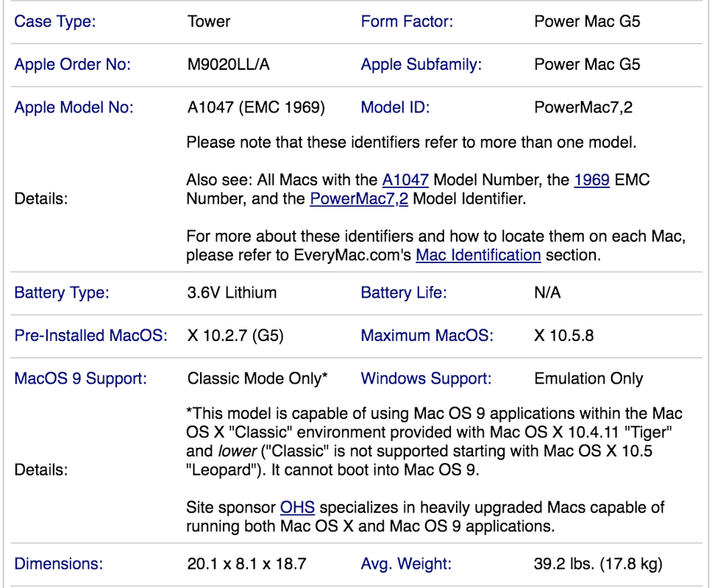Click the value 'X 10.2.7 (G5)'
Screen dimensions: 712x588
235,336
